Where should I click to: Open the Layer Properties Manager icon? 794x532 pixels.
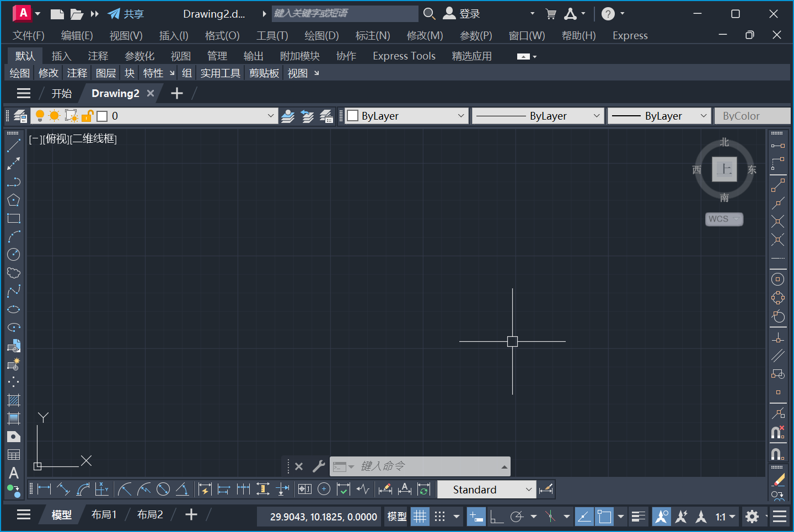[20, 116]
